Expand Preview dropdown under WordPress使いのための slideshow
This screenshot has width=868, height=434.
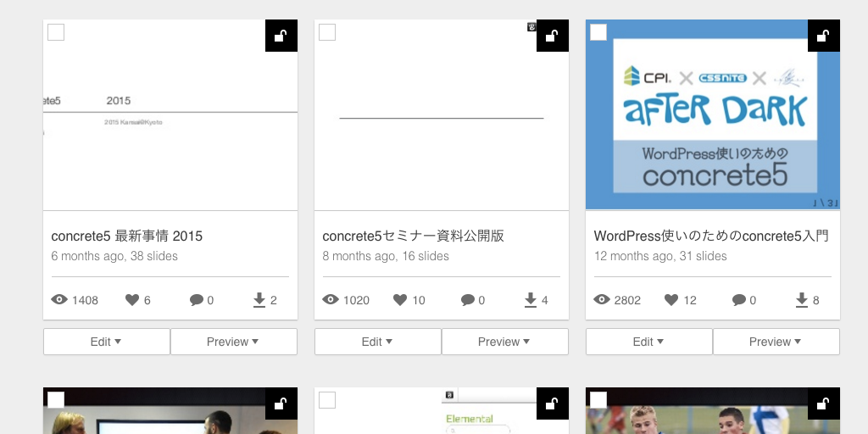(x=776, y=342)
